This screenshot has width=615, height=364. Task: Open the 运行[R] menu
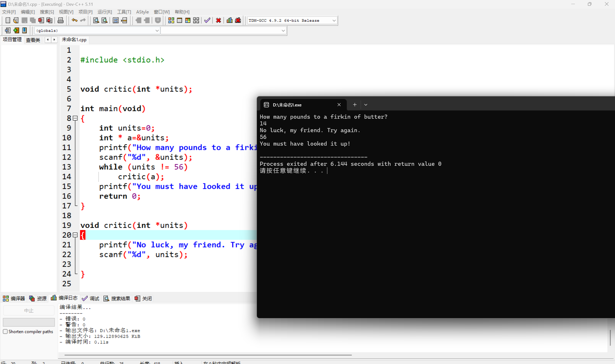coord(105,12)
